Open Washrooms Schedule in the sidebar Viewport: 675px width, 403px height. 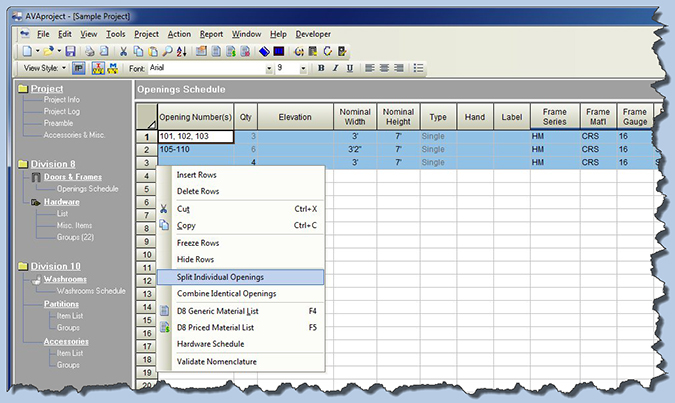point(91,290)
